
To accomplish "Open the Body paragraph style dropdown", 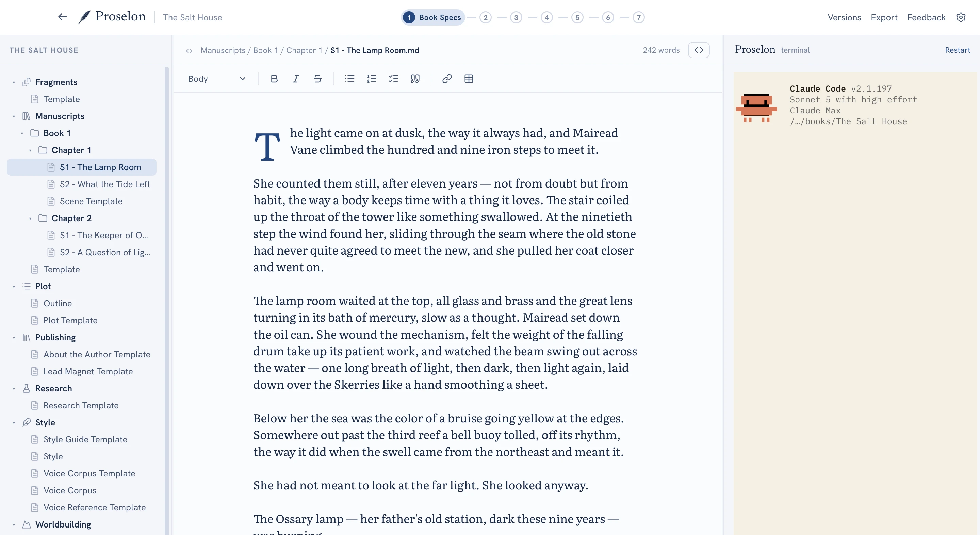I will tap(217, 79).
